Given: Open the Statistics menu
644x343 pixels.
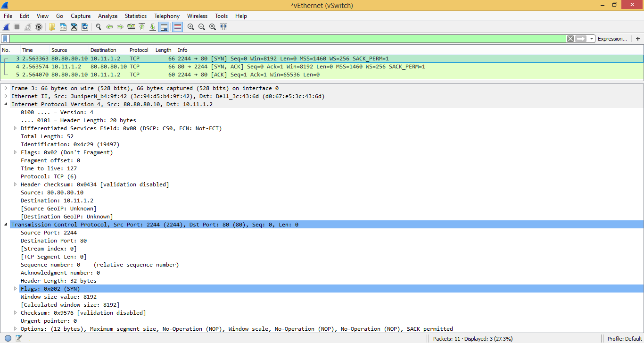Looking at the screenshot, I should coord(136,16).
